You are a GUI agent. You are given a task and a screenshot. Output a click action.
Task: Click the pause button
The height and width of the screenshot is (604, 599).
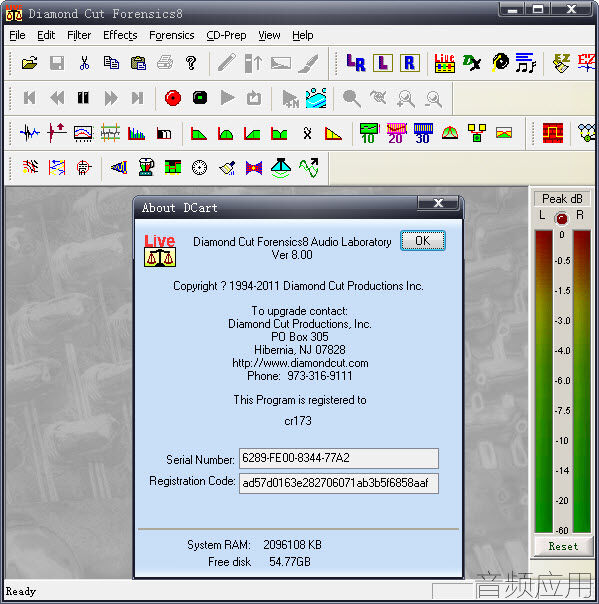click(83, 98)
